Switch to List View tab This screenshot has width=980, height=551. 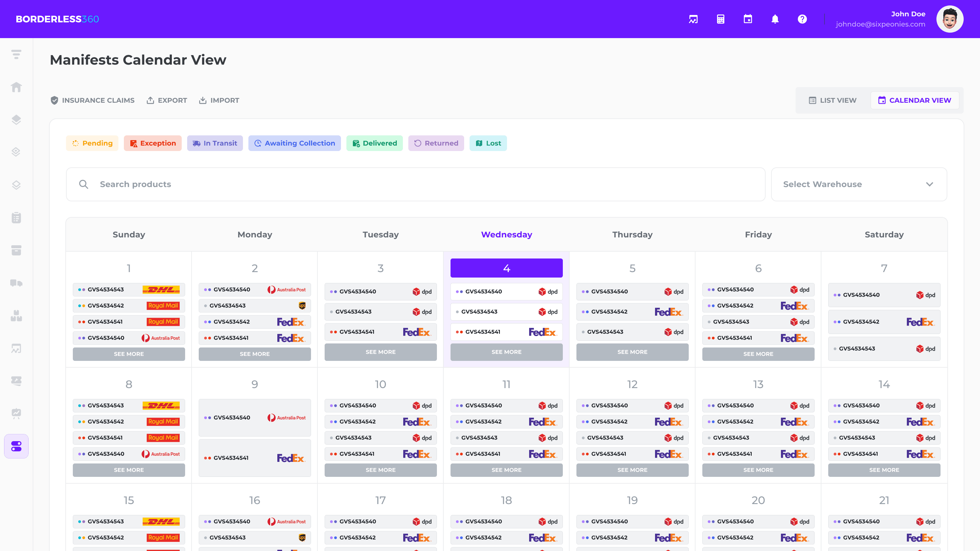tap(833, 100)
